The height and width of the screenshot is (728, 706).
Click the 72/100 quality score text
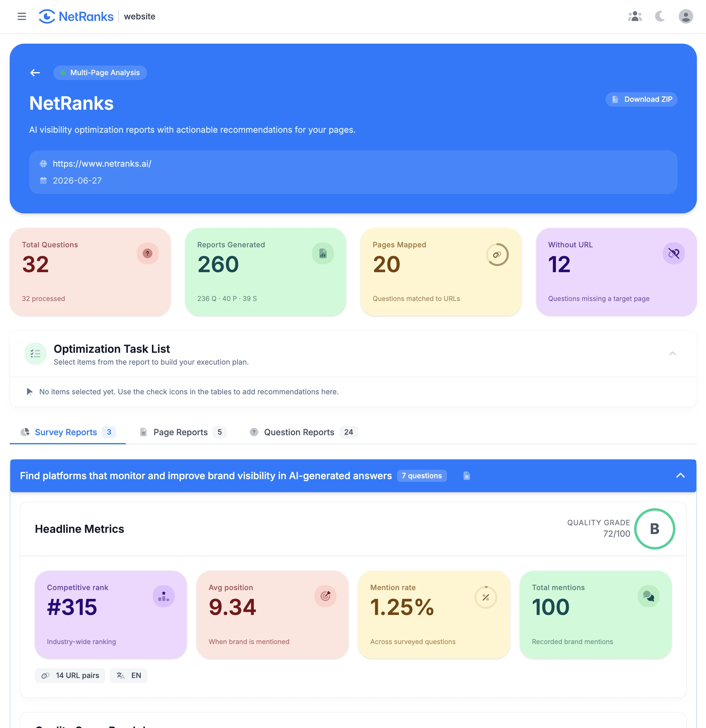[x=617, y=534]
